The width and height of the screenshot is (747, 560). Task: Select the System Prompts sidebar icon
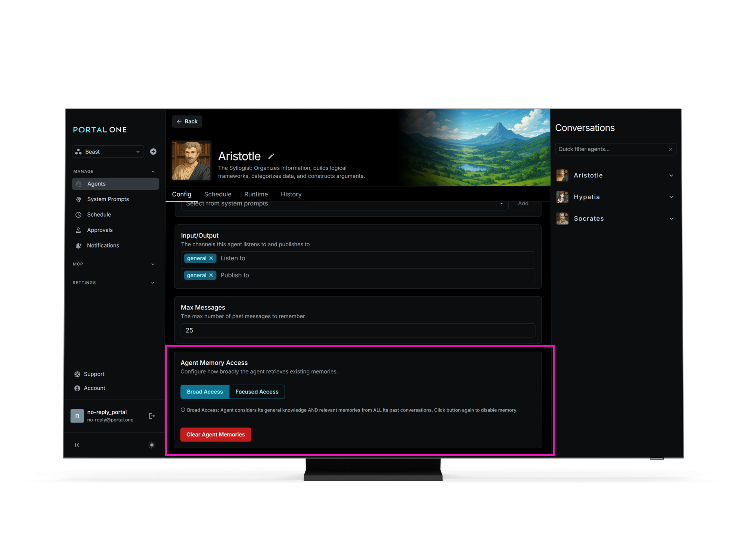(x=78, y=199)
